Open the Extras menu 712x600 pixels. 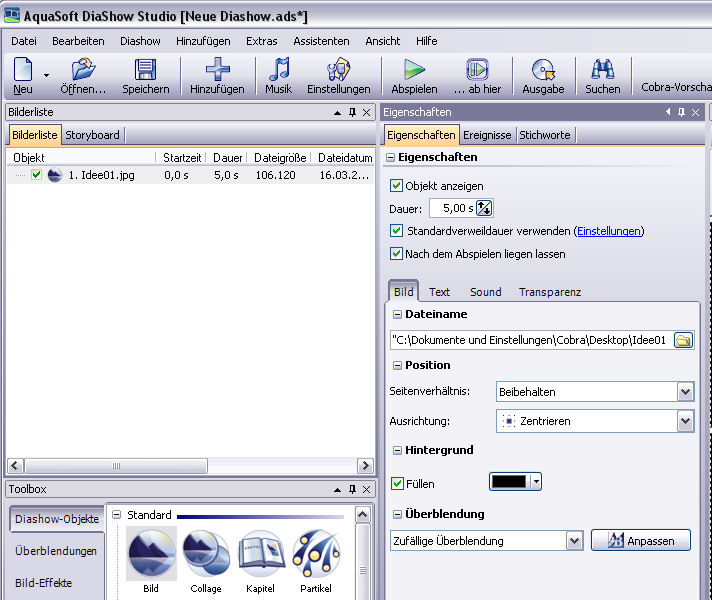pyautogui.click(x=261, y=41)
